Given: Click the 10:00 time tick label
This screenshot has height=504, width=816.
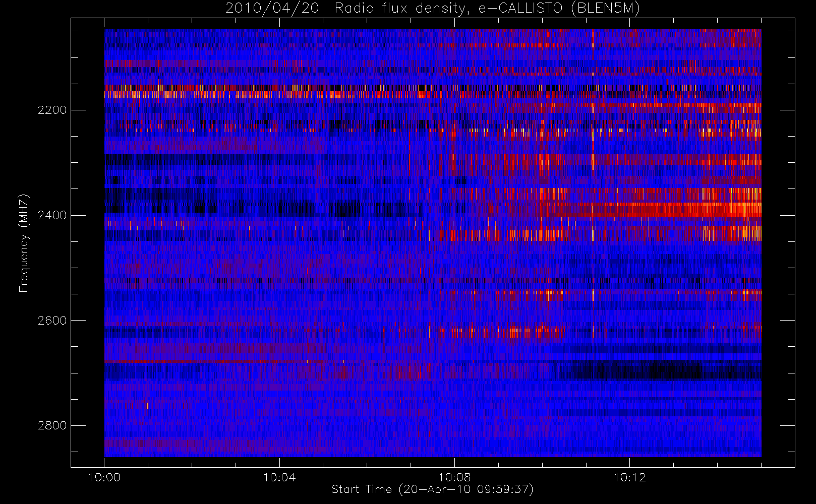Looking at the screenshot, I should 104,477.
